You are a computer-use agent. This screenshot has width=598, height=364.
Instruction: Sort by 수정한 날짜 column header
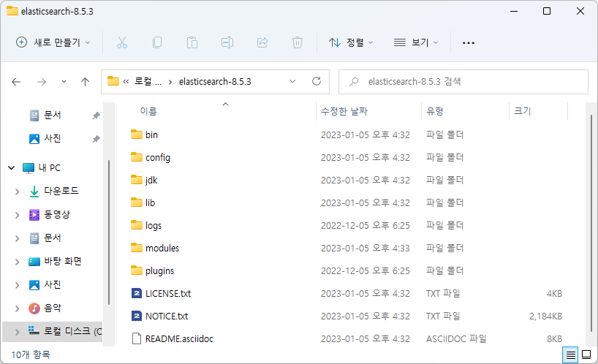point(344,111)
